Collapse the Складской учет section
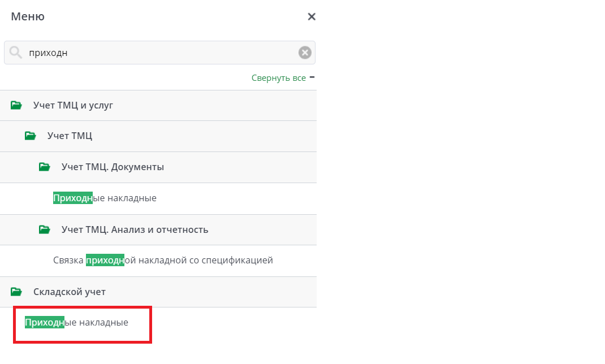The image size is (605, 364). [70, 292]
